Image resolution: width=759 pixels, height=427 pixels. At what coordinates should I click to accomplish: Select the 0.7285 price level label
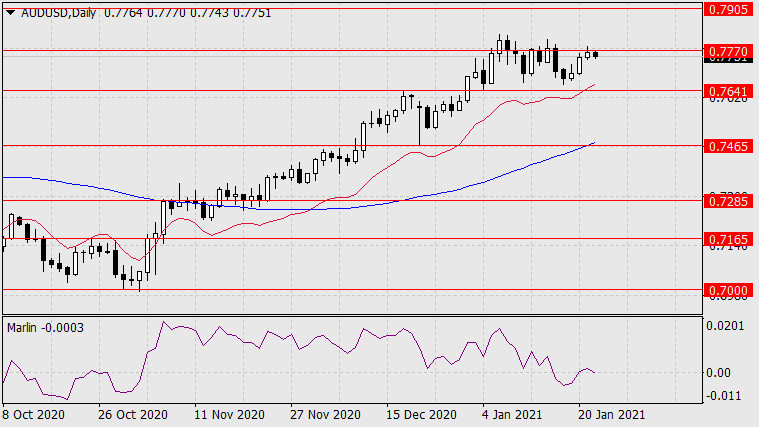click(728, 200)
